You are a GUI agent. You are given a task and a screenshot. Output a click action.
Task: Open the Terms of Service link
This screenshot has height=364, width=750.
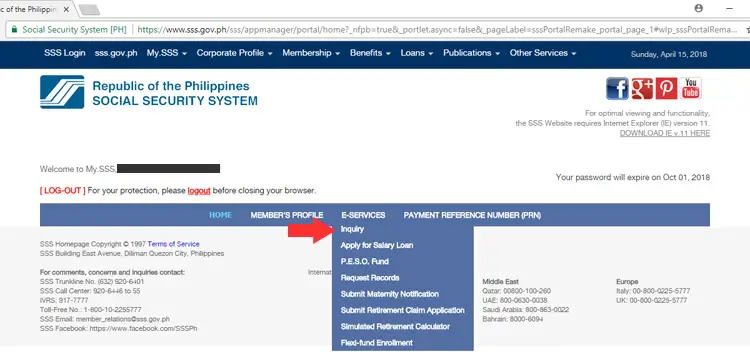coord(174,244)
